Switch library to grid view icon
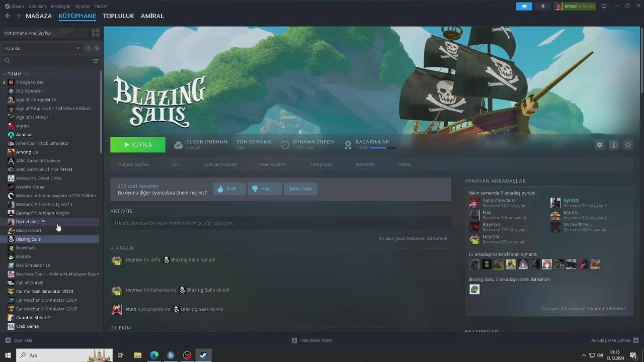This screenshot has height=362, width=644. tap(96, 33)
